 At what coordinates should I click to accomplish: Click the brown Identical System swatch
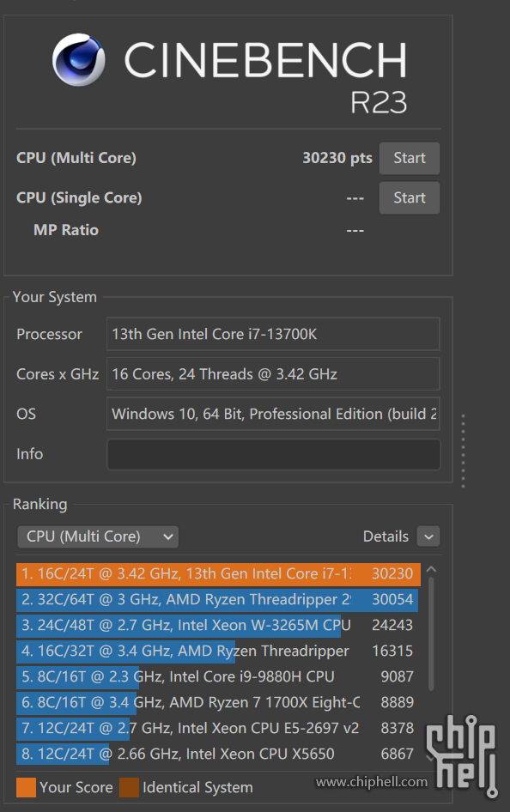pyautogui.click(x=129, y=787)
